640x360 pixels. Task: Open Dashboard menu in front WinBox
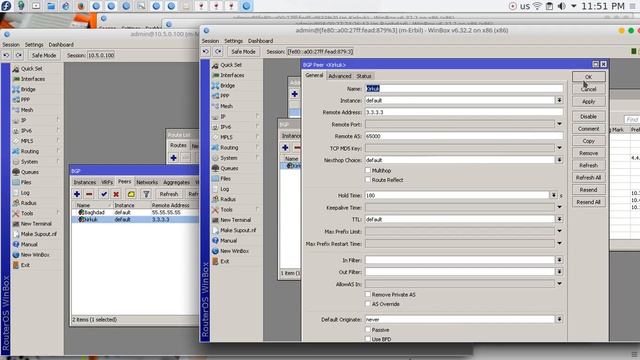260,41
